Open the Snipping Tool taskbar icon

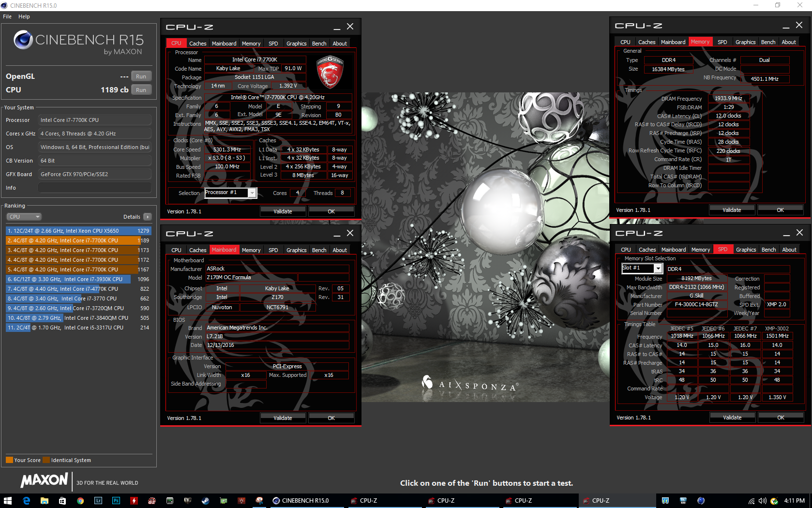tap(259, 501)
